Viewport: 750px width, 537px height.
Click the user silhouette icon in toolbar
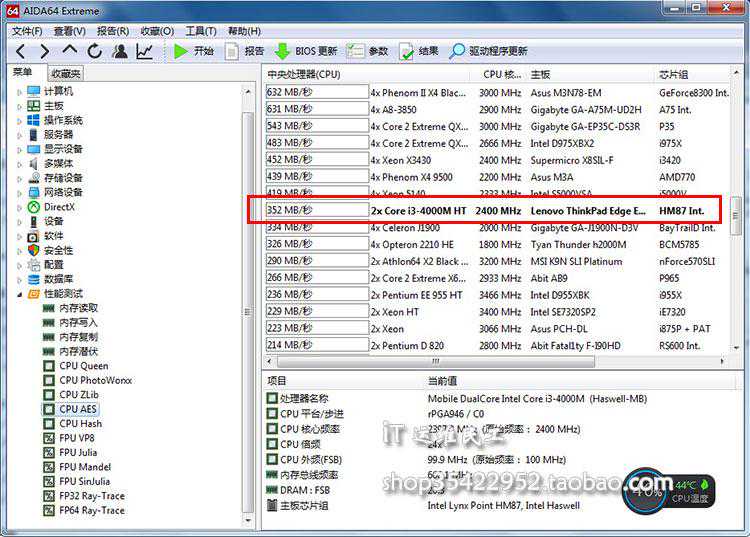click(x=120, y=51)
